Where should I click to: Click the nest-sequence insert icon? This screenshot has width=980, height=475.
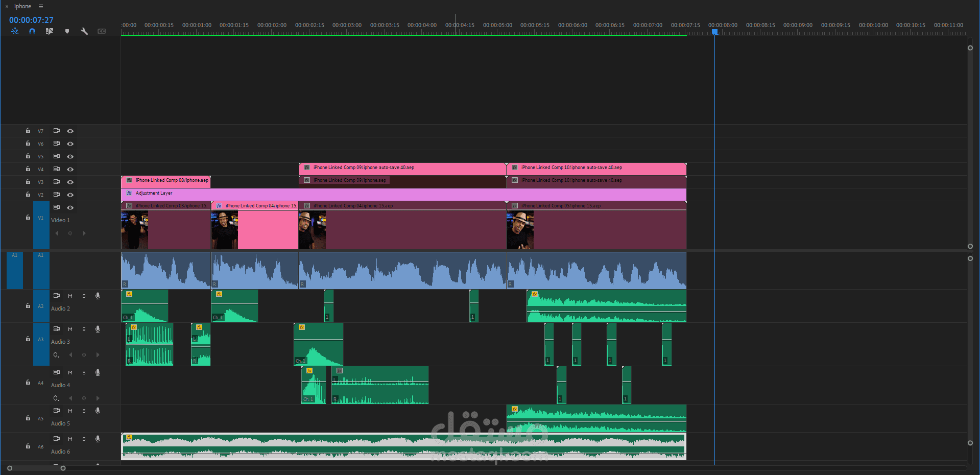(x=15, y=31)
